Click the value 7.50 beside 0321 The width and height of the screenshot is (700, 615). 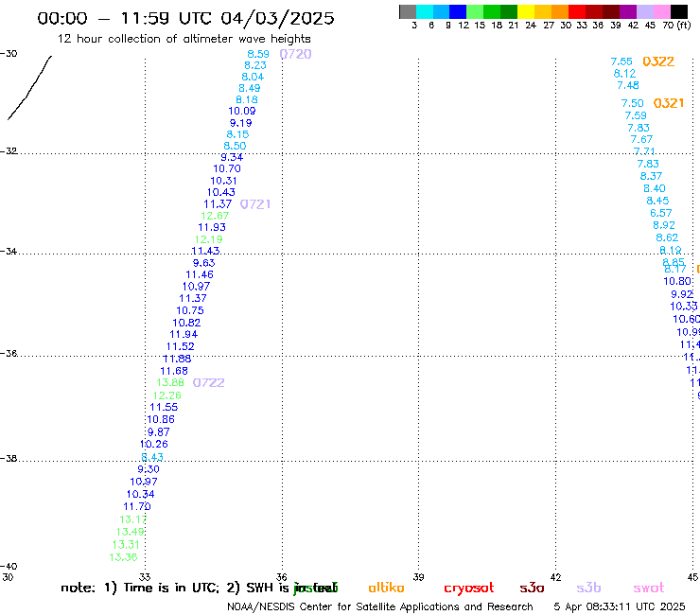(x=633, y=104)
